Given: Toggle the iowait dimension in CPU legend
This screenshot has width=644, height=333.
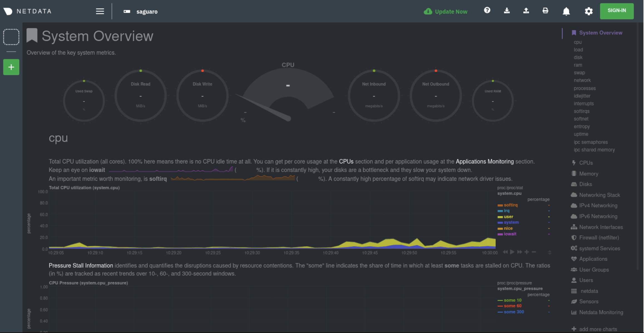Looking at the screenshot, I should [510, 234].
